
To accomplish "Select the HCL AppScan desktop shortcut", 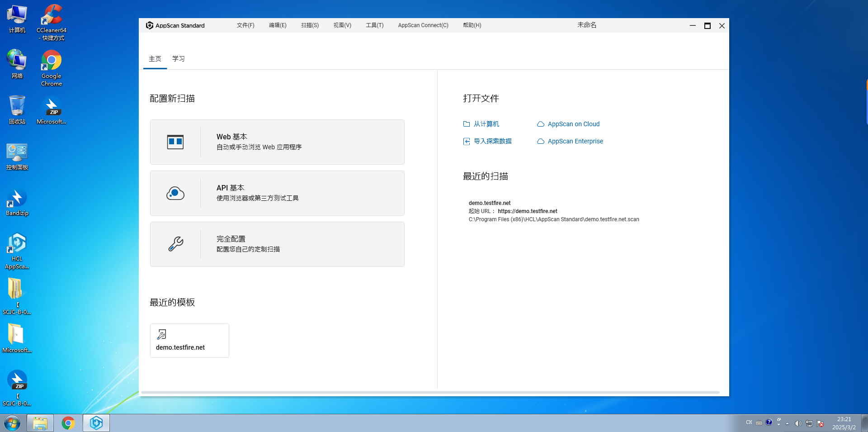I will point(17,251).
